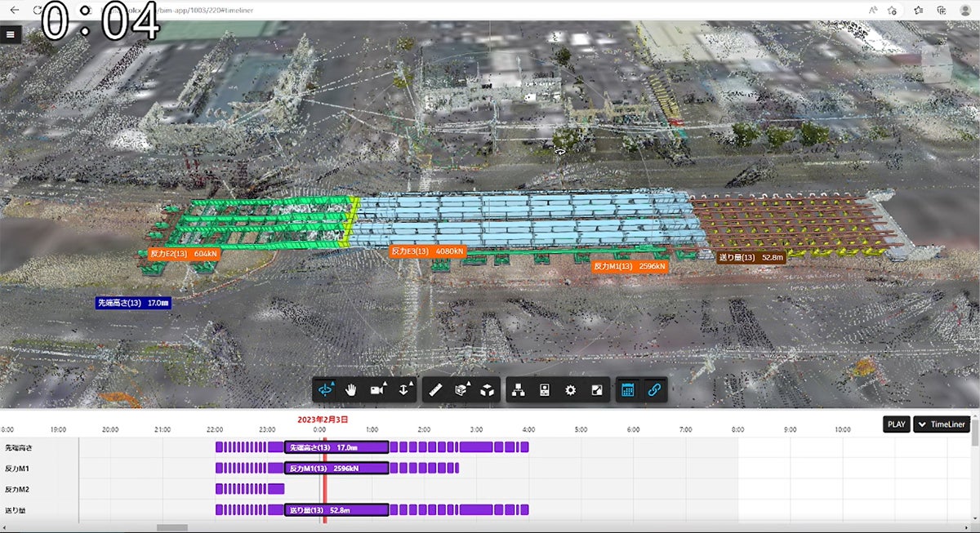Open viewer settings gear
The height and width of the screenshot is (533, 980).
570,390
